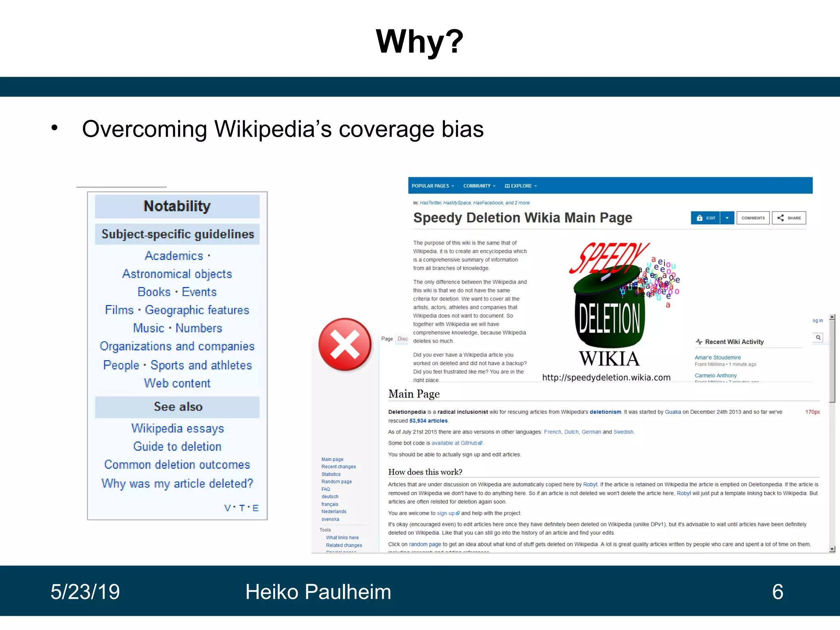Image resolution: width=840 pixels, height=630 pixels.
Task: Open the Web content guideline
Action: coord(177,383)
